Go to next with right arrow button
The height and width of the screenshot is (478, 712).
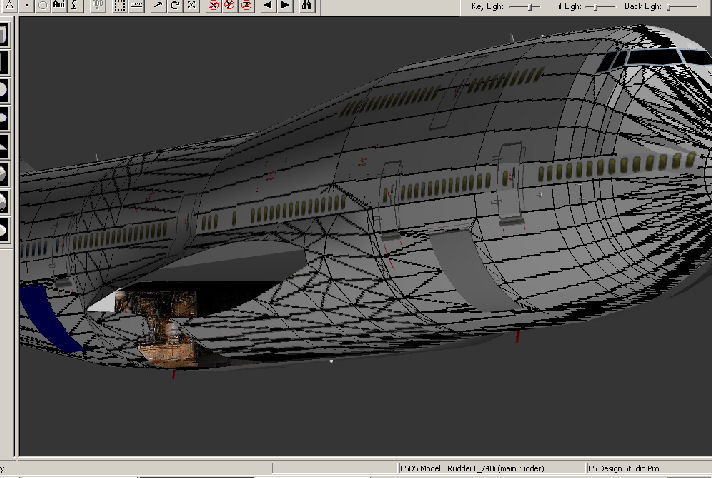285,5
